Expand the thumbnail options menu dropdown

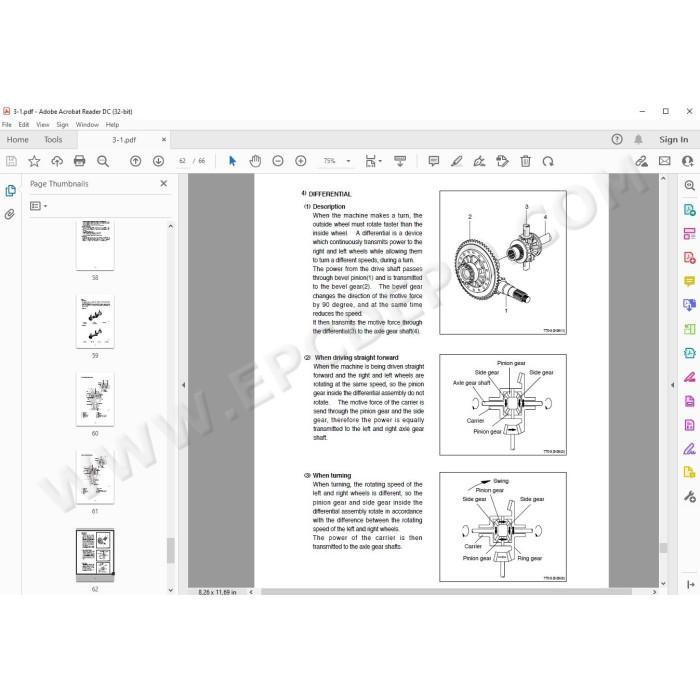pos(38,206)
